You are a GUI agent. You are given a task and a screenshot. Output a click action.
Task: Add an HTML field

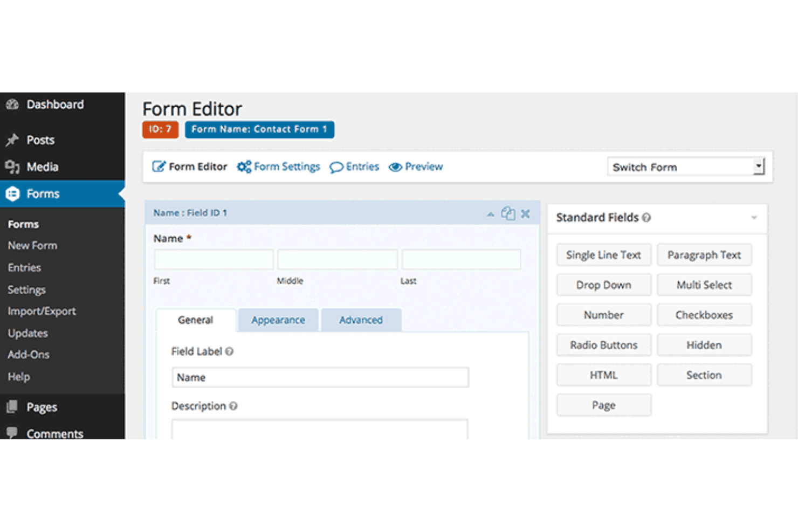click(604, 375)
